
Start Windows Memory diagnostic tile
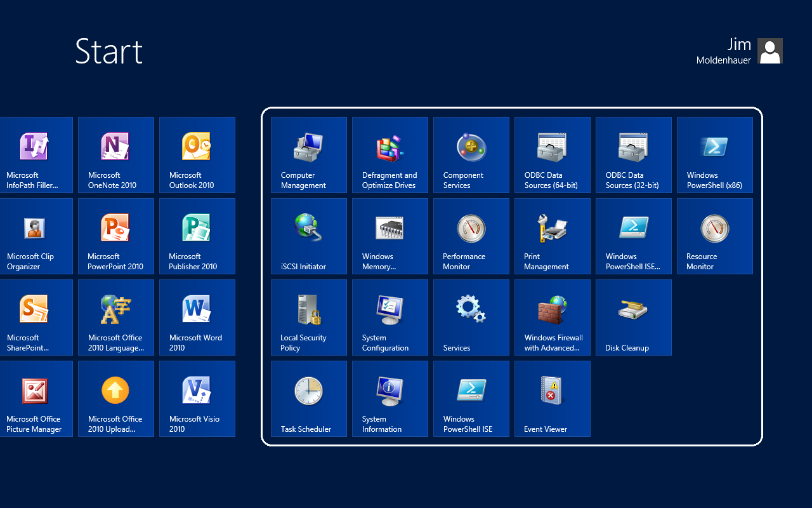pyautogui.click(x=390, y=236)
